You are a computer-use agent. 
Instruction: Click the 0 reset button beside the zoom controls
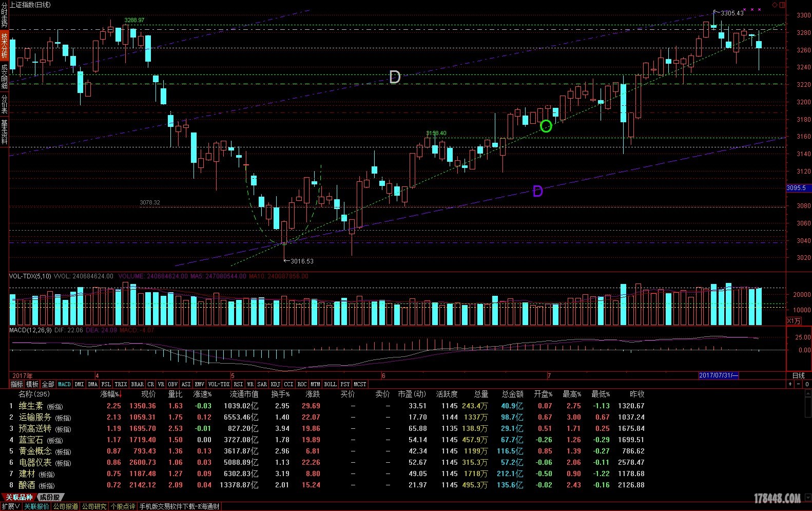coord(807,384)
